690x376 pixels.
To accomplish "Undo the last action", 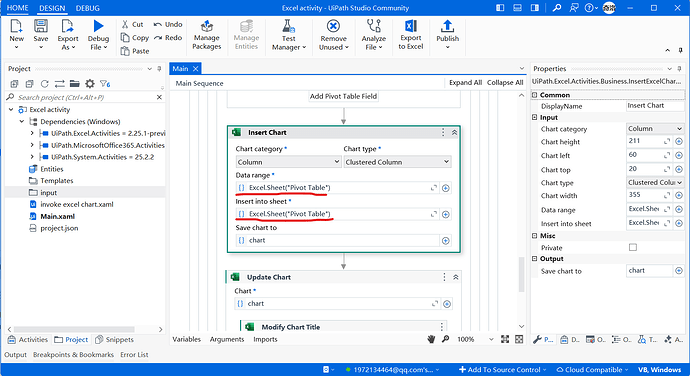I will click(168, 24).
